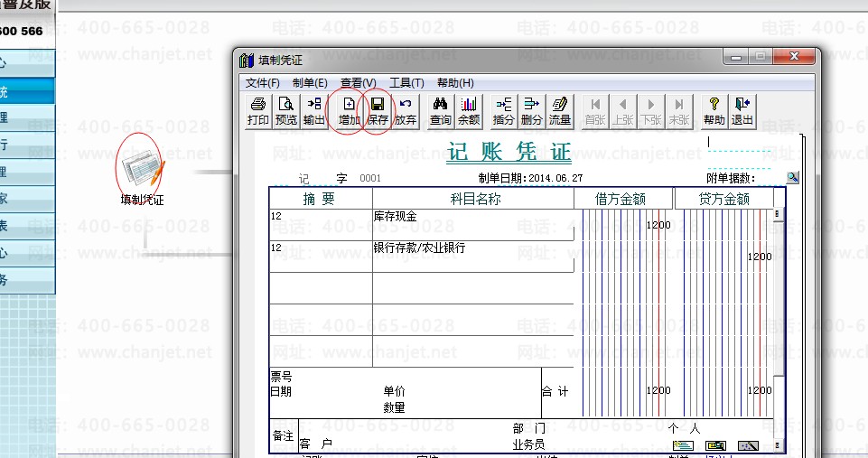Viewport: 868px width, 458px height.
Task: Delete entry line with 删分
Action: (x=531, y=111)
